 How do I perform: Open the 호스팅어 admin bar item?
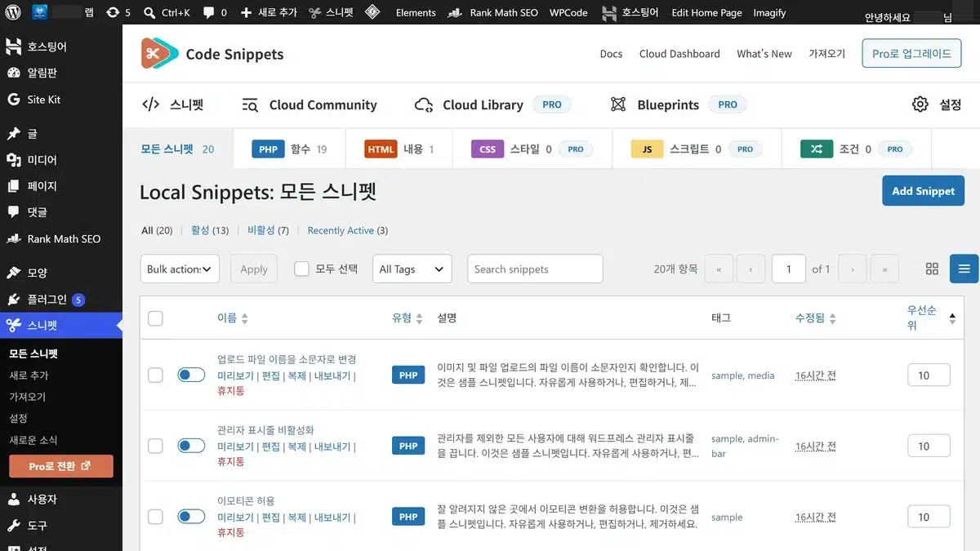[630, 12]
